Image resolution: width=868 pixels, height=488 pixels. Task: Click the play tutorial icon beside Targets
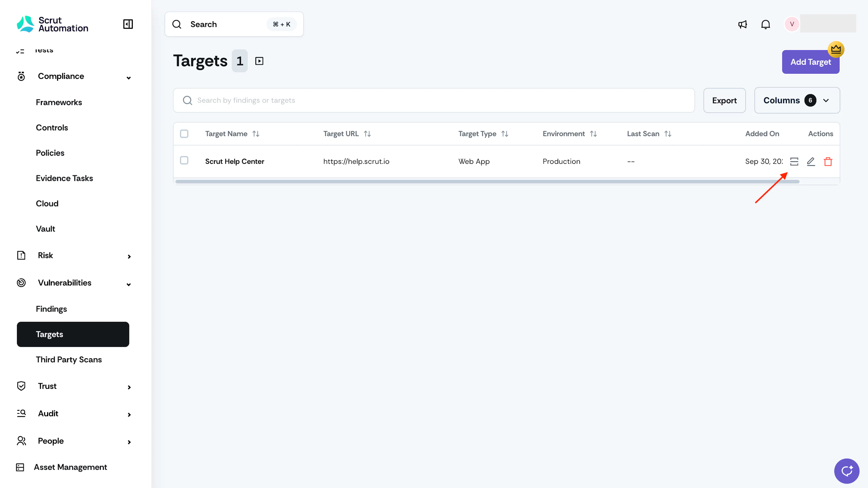259,61
